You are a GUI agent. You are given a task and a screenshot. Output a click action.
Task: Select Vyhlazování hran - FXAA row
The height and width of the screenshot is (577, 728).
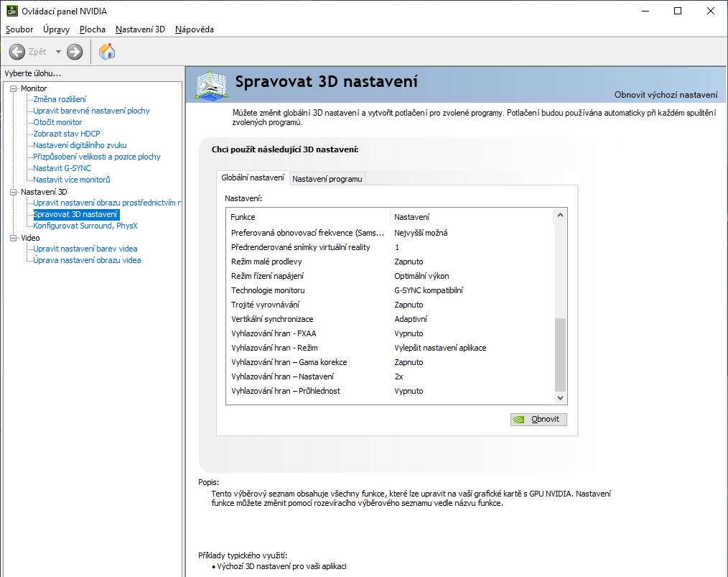click(390, 333)
